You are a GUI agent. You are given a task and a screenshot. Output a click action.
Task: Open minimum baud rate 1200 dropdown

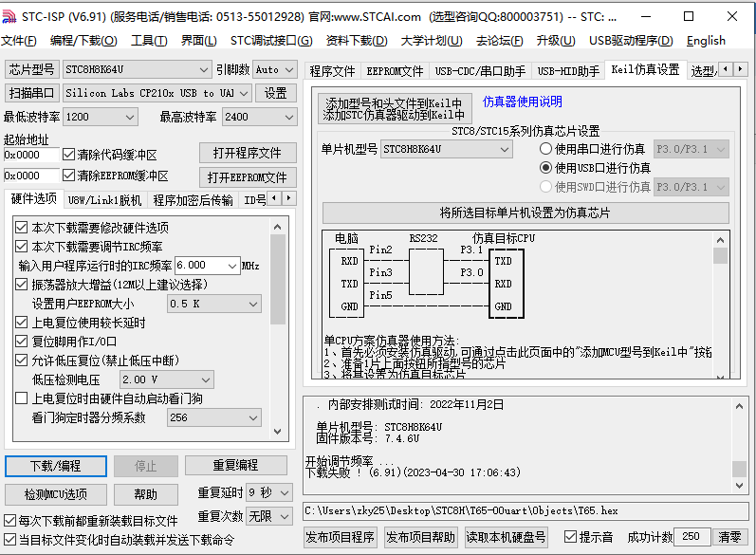[101, 117]
